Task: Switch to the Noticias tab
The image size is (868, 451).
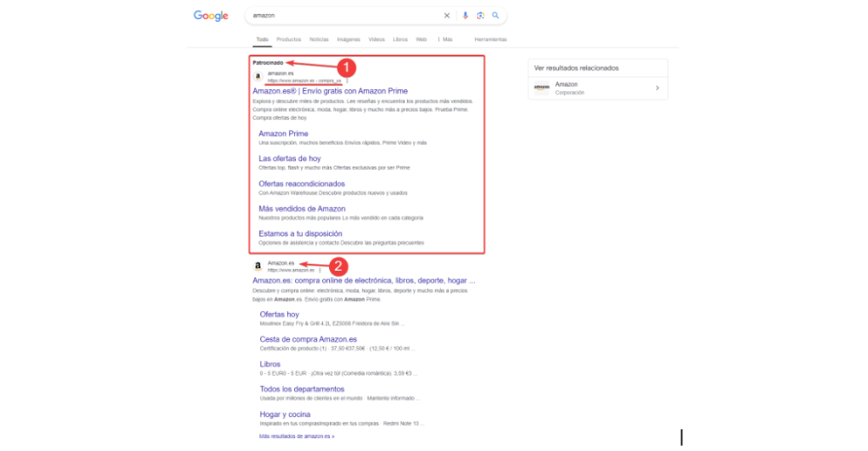Action: 319,40
